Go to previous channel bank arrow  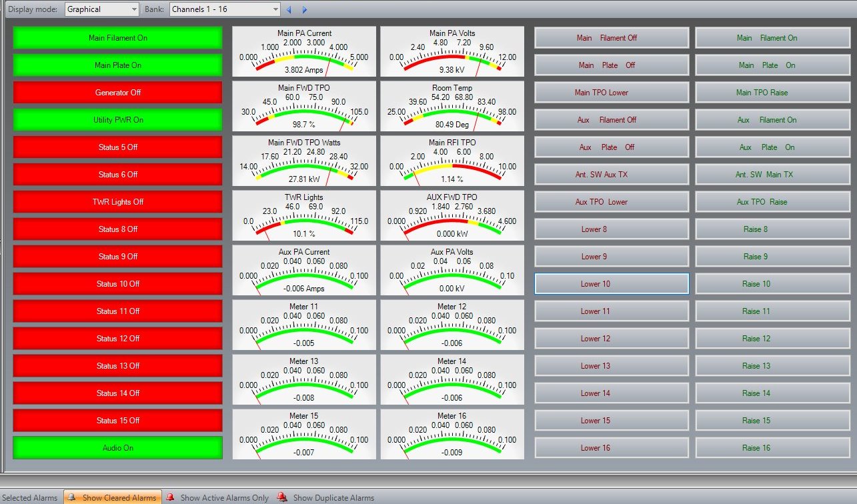point(289,9)
